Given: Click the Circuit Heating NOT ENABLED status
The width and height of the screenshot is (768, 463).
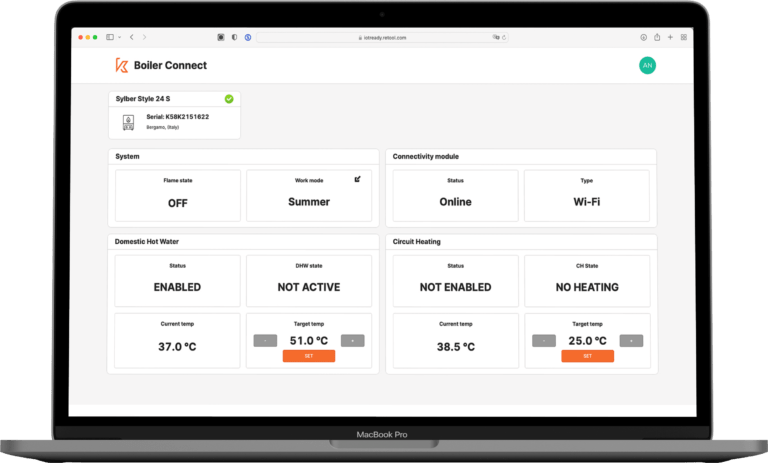Looking at the screenshot, I should coord(456,287).
